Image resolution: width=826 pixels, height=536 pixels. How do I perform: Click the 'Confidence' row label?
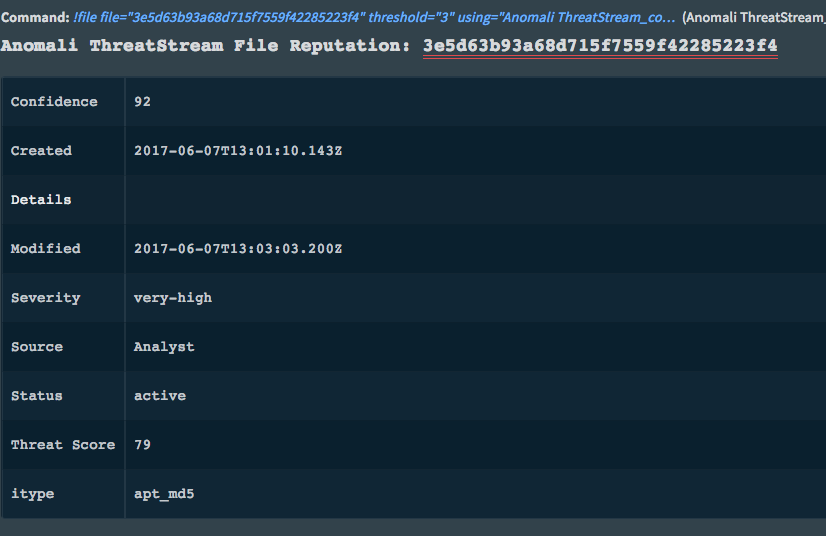(x=54, y=102)
